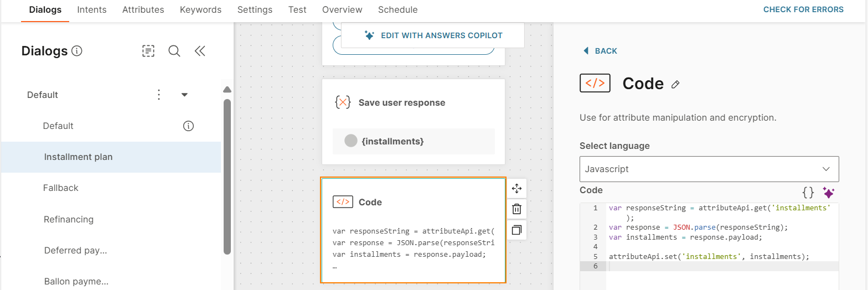Image resolution: width=868 pixels, height=290 pixels.
Task: Duplicate the Code element with copy icon
Action: [x=516, y=230]
